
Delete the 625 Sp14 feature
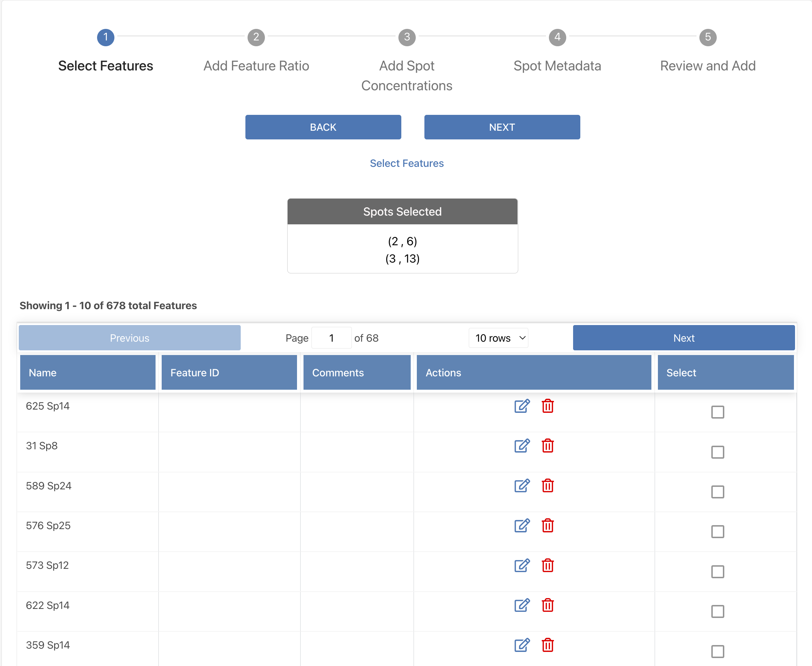547,406
